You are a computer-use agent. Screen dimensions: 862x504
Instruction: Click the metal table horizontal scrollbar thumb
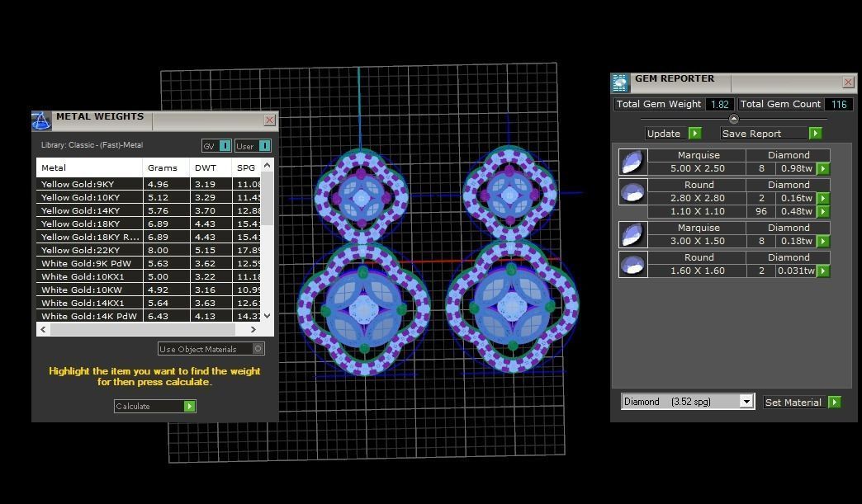pos(143,329)
